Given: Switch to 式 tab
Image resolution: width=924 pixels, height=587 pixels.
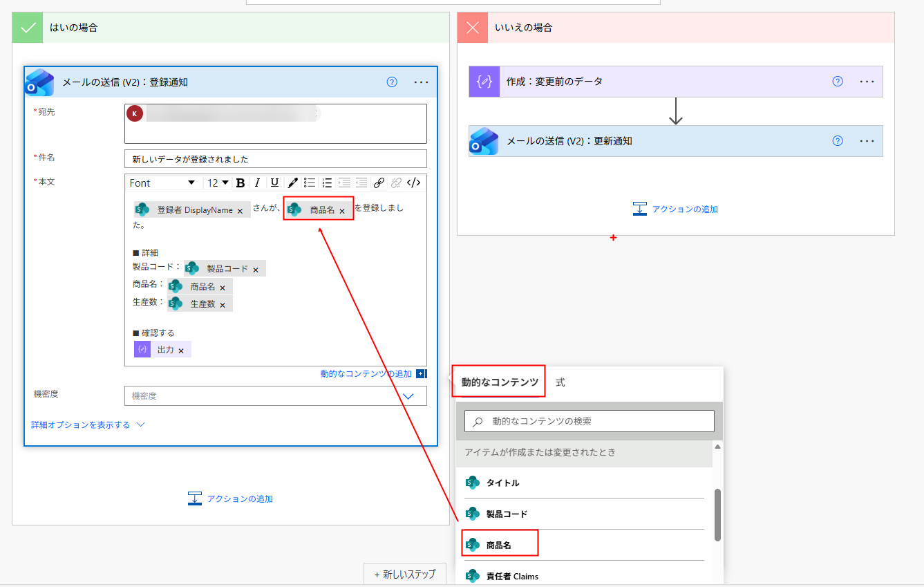Looking at the screenshot, I should click(560, 382).
